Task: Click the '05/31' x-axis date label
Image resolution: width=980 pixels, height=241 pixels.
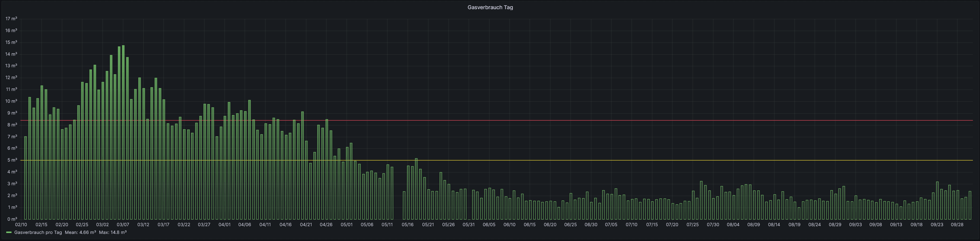Action: tap(469, 224)
